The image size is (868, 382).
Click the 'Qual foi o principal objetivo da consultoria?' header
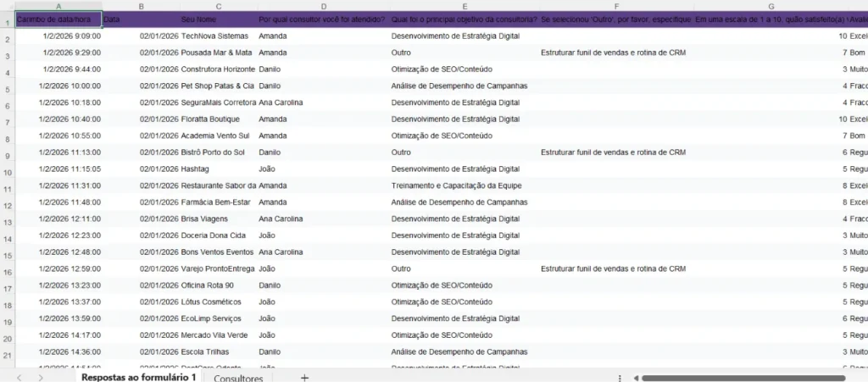pyautogui.click(x=465, y=19)
